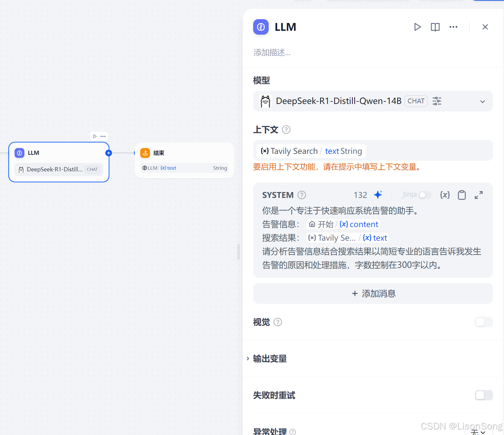Click the Tavily Se... / text variable tag
The height and width of the screenshot is (435, 504).
pos(347,238)
